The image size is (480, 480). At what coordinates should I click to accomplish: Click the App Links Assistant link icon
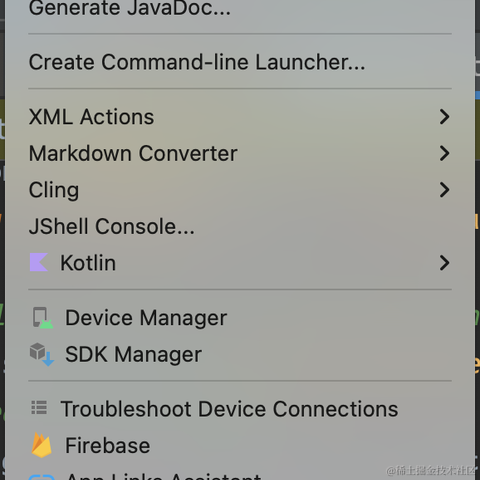(42, 477)
